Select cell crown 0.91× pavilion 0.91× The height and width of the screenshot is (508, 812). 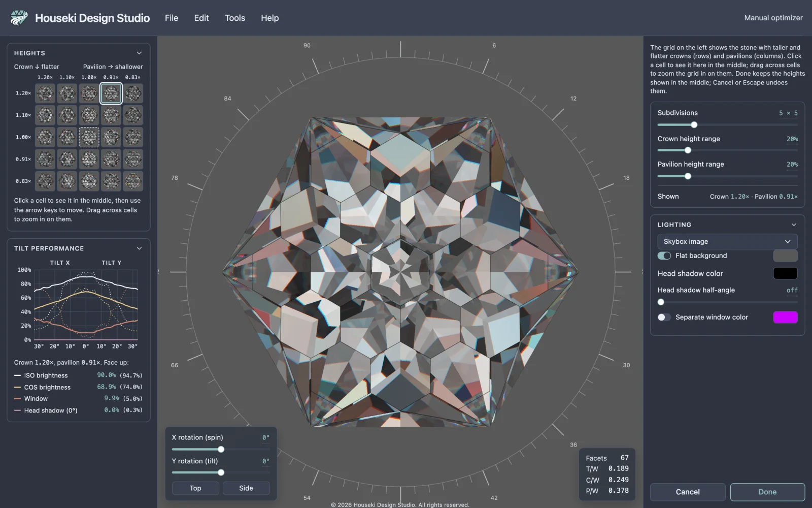pos(111,159)
